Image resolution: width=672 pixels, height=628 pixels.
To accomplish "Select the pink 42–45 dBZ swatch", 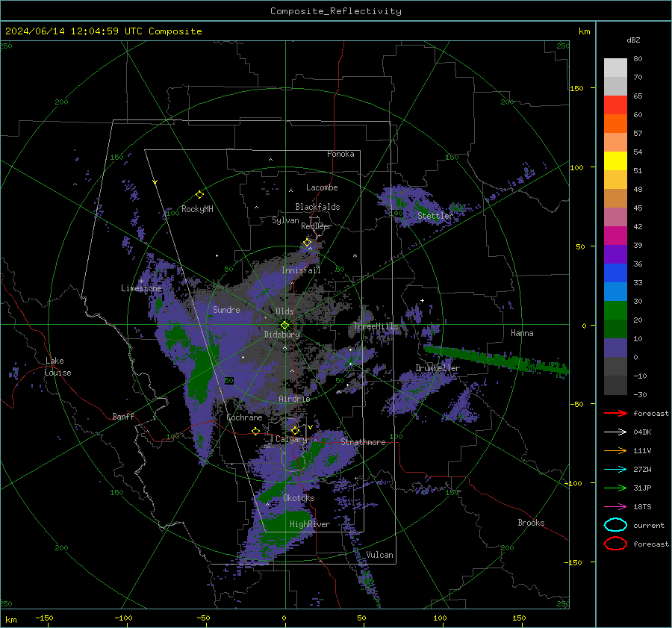I will 615,217.
